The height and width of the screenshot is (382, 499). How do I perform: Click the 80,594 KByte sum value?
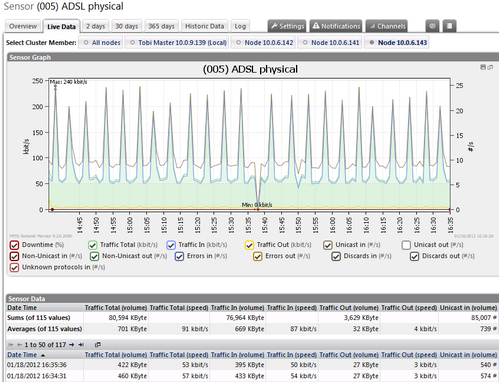click(x=128, y=318)
